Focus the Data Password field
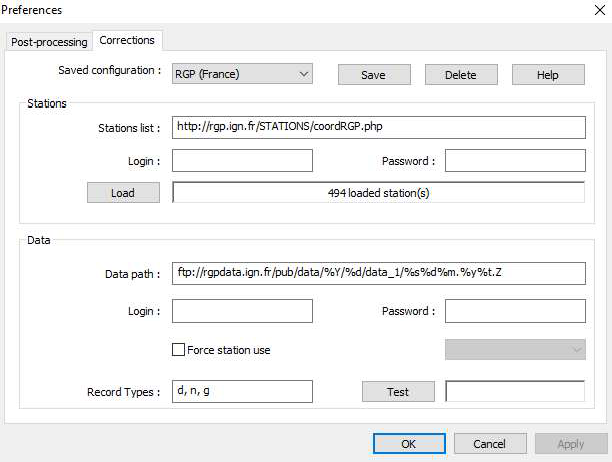 tap(515, 311)
